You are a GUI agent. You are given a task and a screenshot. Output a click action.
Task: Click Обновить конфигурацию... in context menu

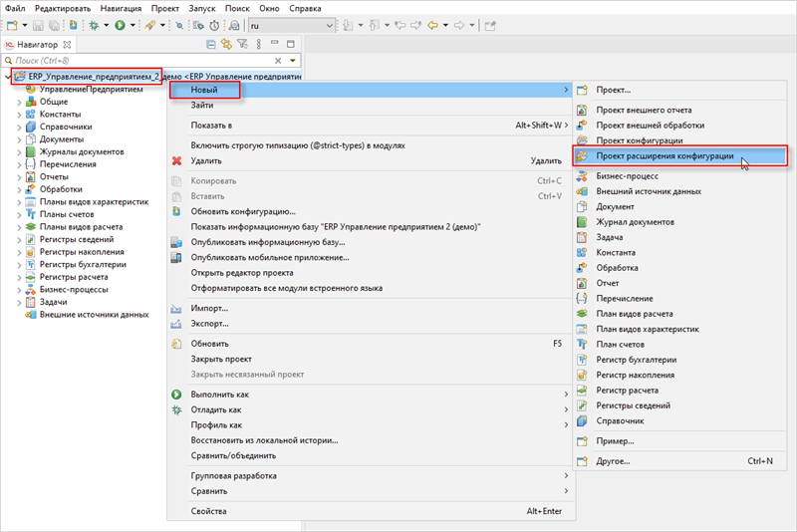[243, 211]
